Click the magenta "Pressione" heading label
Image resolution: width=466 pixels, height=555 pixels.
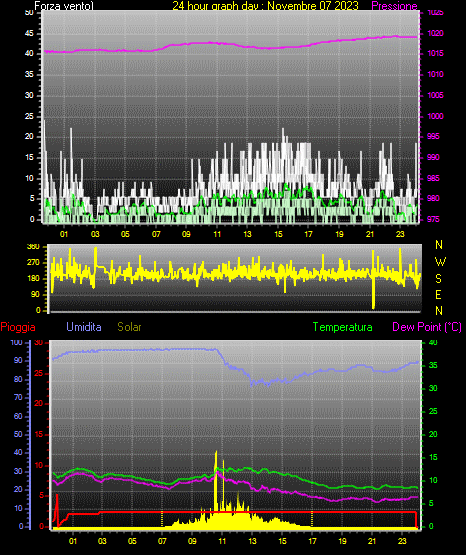[x=394, y=6]
